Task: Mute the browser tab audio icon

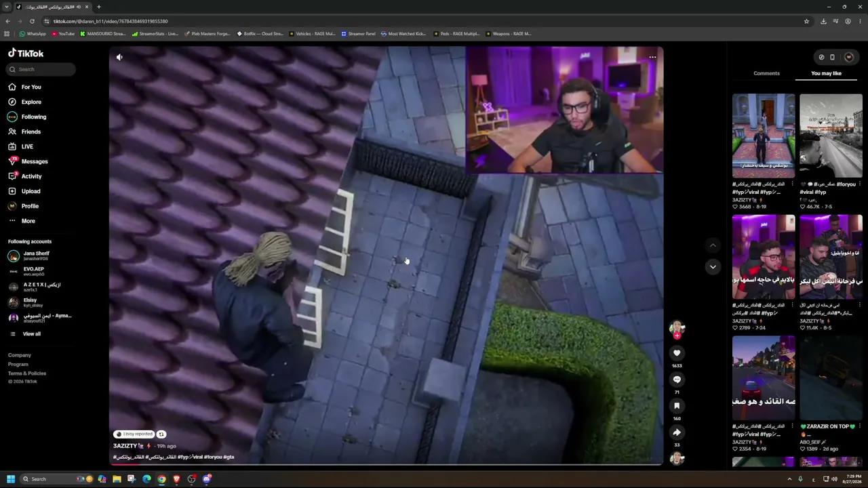Action: (79, 7)
